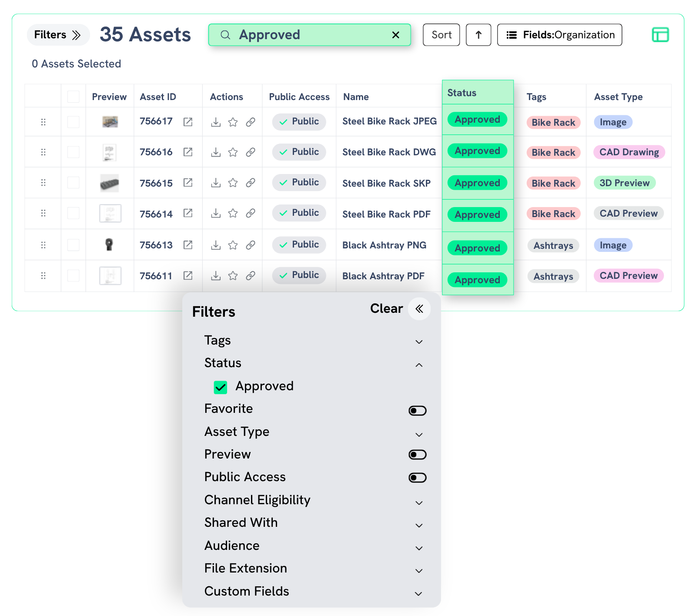Click Approved status of Steel Bike Rack SKP

(477, 183)
